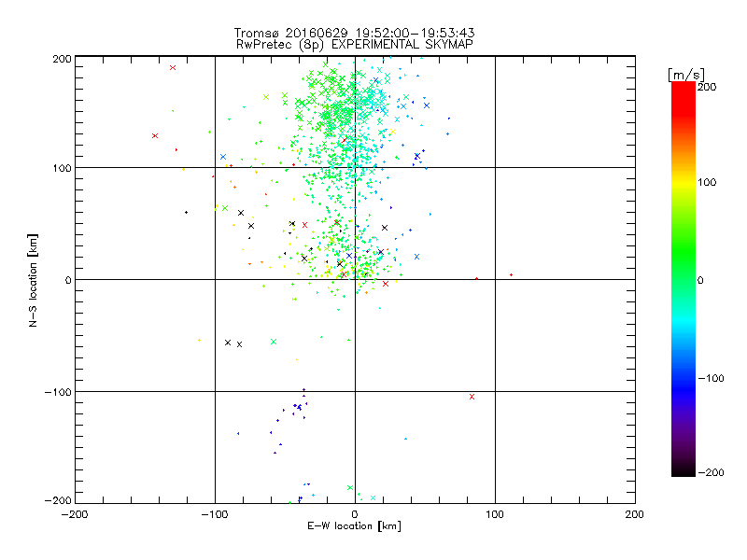Click the y-axis tick label '-200' on the left
The height and width of the screenshot is (560, 747).
58,500
